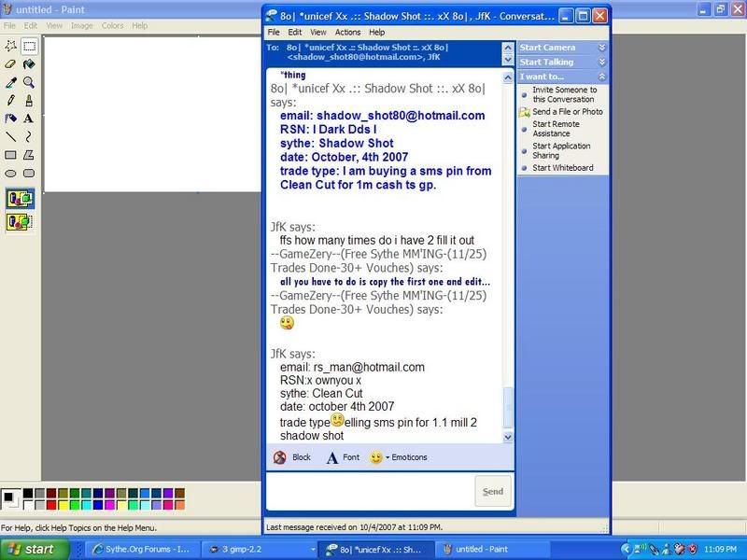Click the conversation scrollbar down arrow
The image size is (747, 560).
[508, 437]
